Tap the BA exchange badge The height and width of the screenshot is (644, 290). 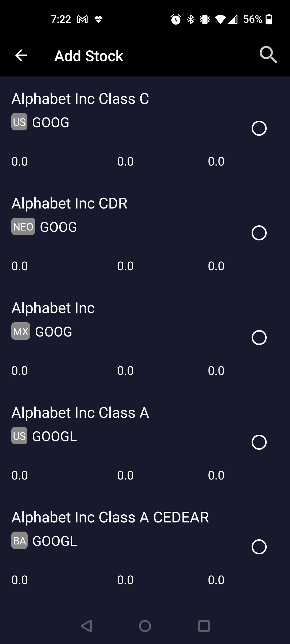click(19, 541)
